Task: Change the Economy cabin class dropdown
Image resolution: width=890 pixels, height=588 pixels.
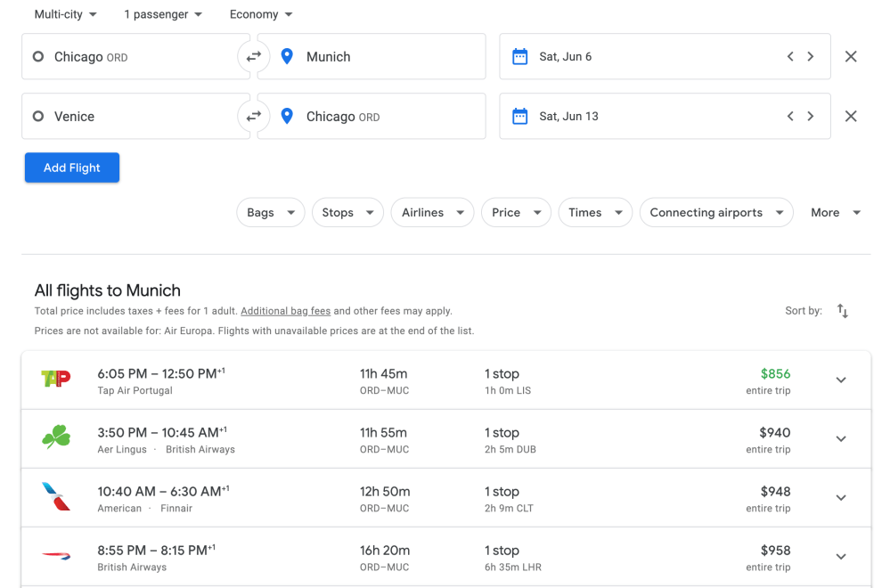Action: [x=261, y=14]
